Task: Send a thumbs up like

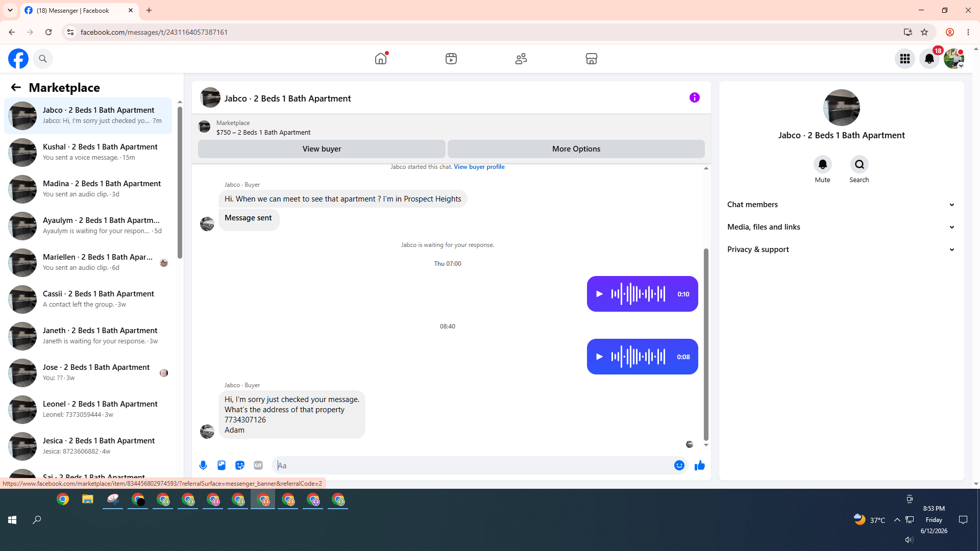Action: pos(700,465)
